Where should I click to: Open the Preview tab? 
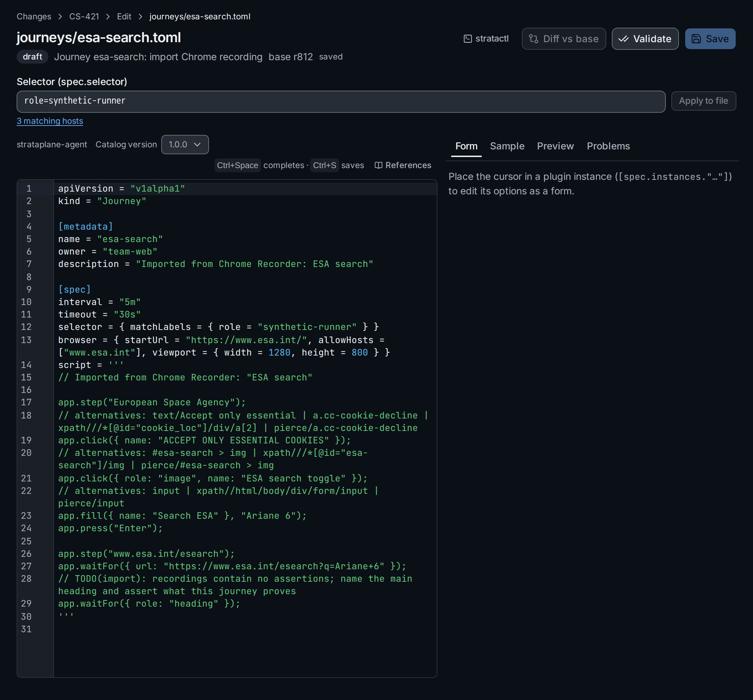coord(555,146)
